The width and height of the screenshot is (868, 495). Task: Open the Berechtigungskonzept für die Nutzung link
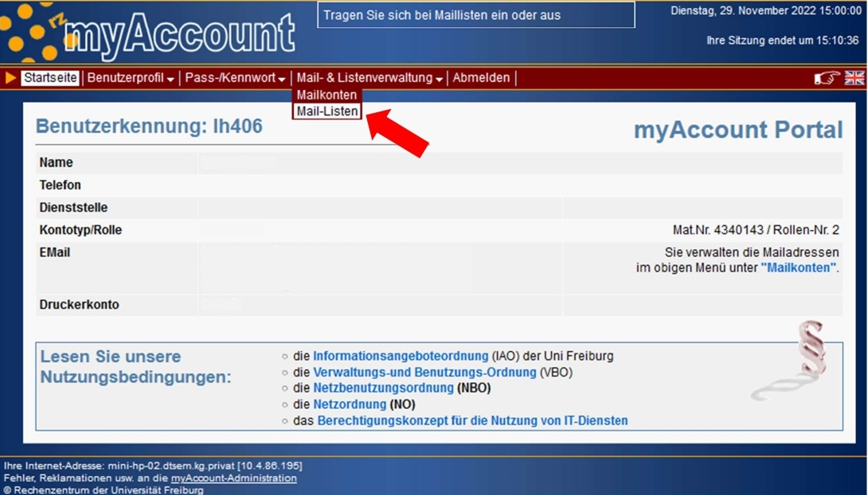coord(472,420)
